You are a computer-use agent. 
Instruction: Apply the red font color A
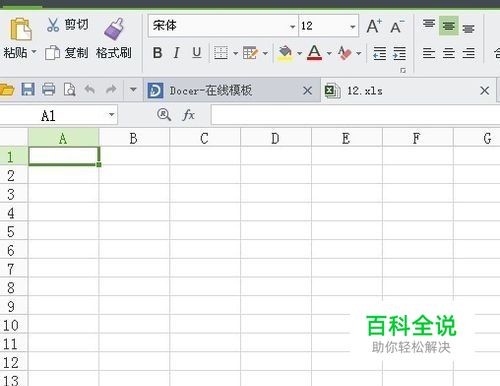tap(314, 53)
